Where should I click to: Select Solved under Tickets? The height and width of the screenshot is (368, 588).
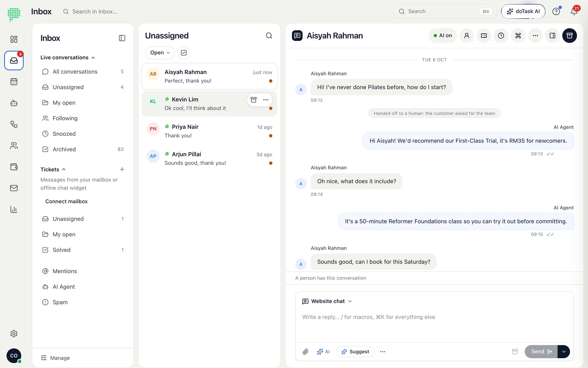tap(83, 250)
